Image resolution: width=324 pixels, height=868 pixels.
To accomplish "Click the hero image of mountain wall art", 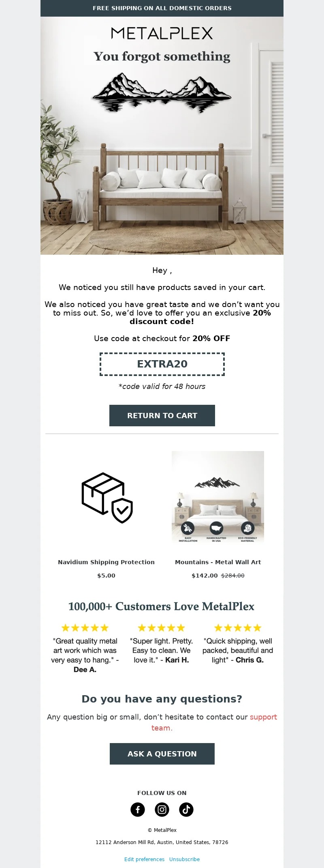I will point(162,135).
